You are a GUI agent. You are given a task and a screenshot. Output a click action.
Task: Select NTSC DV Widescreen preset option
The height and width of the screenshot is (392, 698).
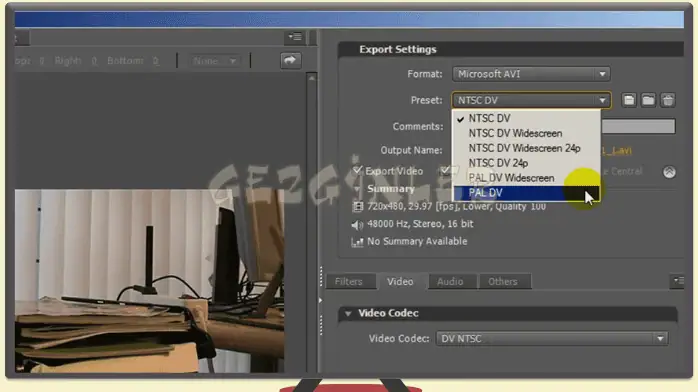tap(527, 133)
